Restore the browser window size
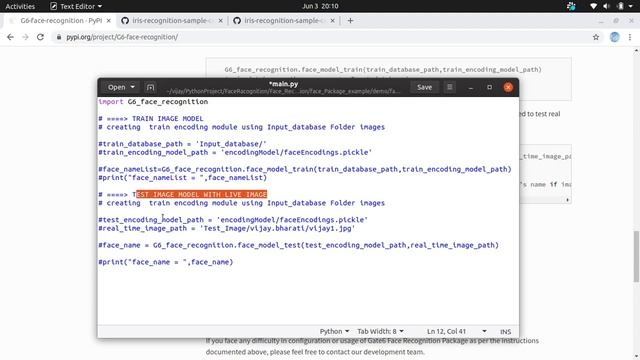This screenshot has height=360, width=640. tap(616, 20)
